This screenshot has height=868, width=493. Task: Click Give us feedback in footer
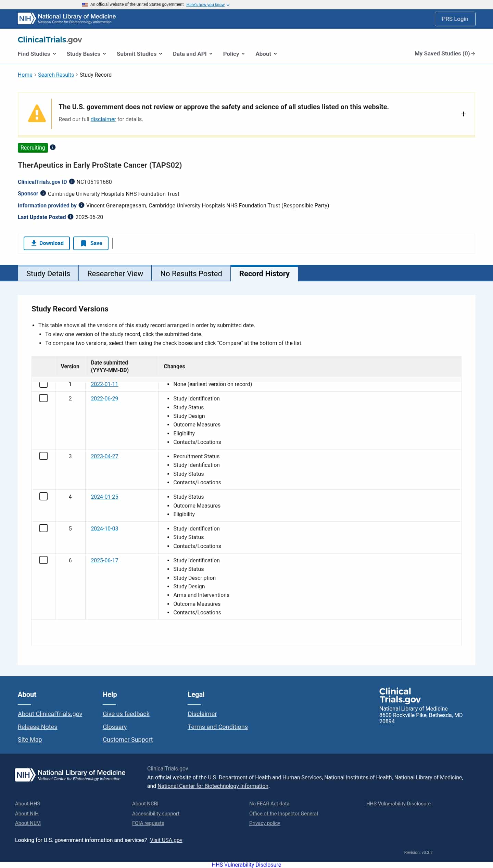[x=126, y=714]
